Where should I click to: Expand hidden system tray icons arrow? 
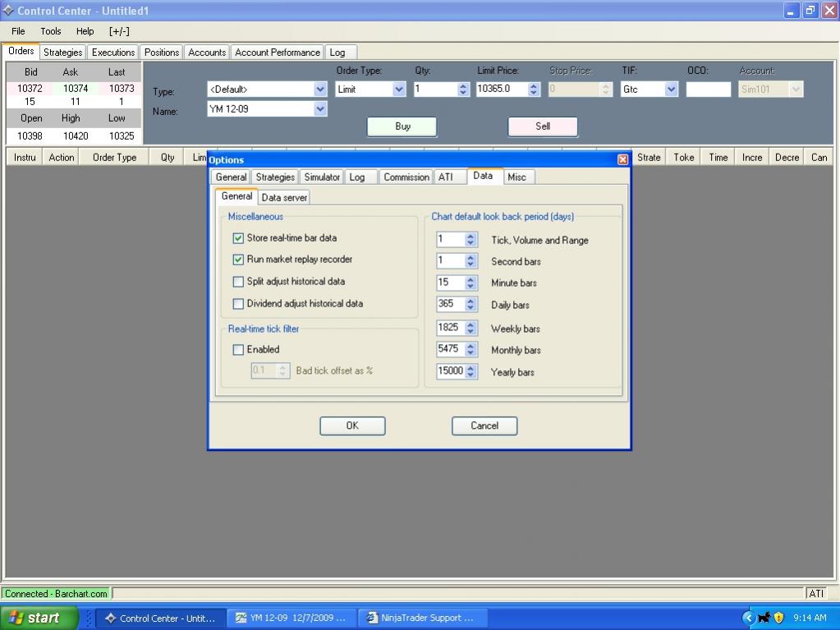(748, 618)
